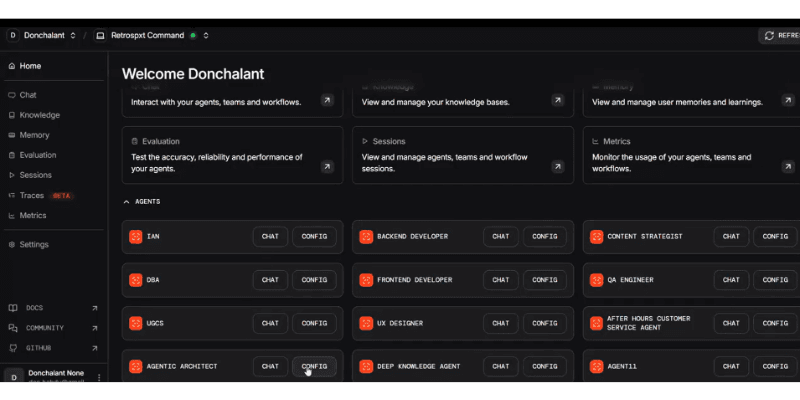This screenshot has height=400, width=800.
Task: Open Config for IAN agent
Action: click(x=314, y=237)
